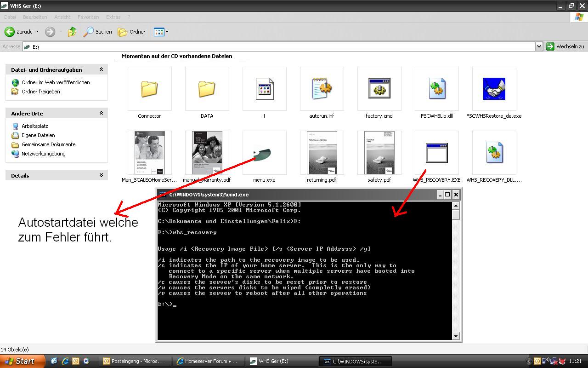Screen dimensions: 588x368
Task: Click the Wechseln zu go button
Action: click(565, 46)
